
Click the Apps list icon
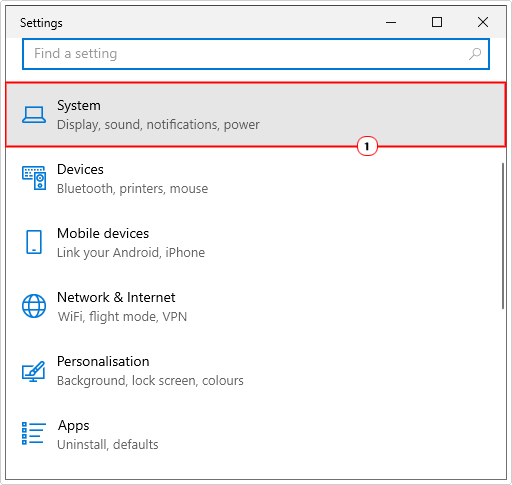pyautogui.click(x=34, y=433)
